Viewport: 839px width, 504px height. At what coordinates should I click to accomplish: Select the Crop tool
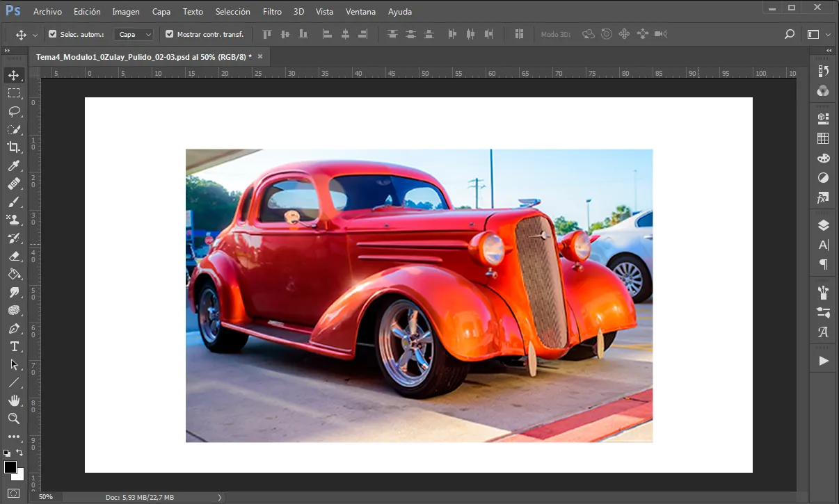pyautogui.click(x=14, y=147)
